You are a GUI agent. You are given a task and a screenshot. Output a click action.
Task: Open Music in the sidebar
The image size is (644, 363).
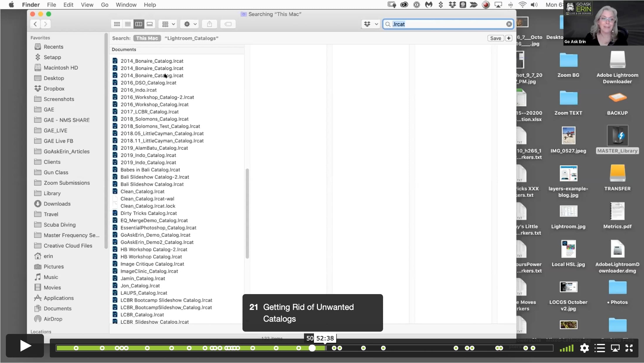(51, 277)
